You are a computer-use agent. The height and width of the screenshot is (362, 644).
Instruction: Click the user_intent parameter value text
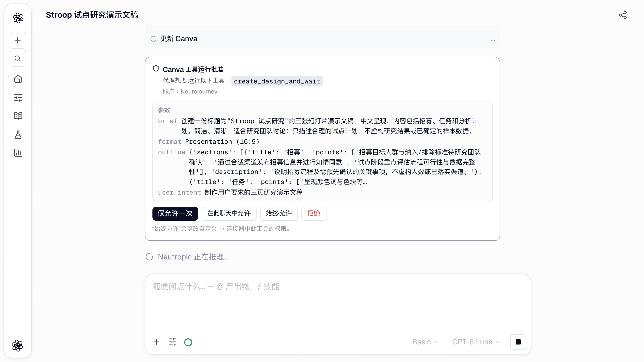[254, 192]
